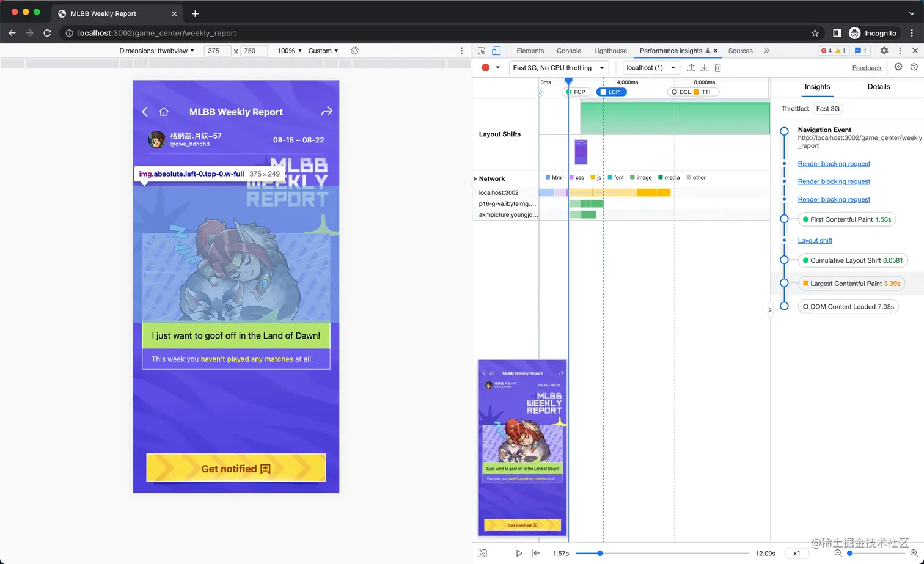Select Cumulative Layout Shift 0.0581 insight
Screen dimensions: 924x564
[x=853, y=260]
